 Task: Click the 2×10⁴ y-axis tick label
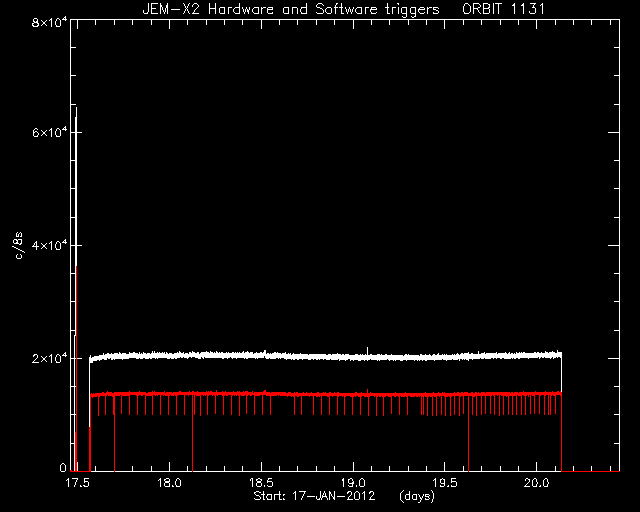49,358
